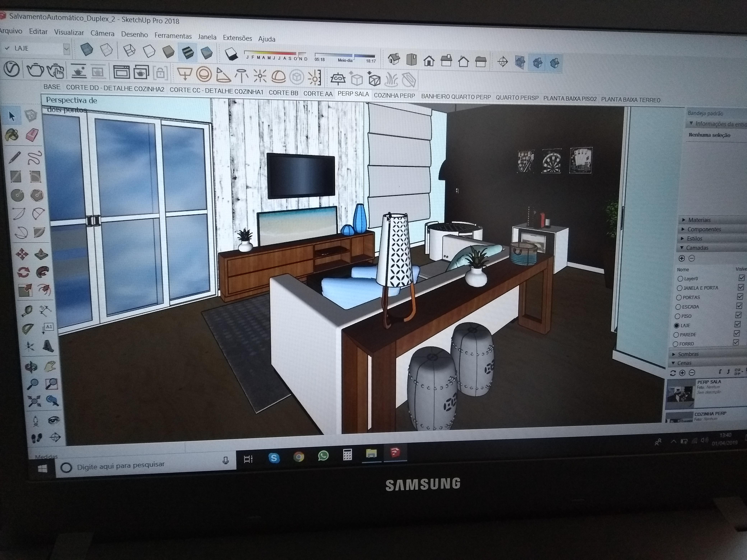747x560 pixels.
Task: Add a new scene in Cenas
Action: (x=682, y=373)
